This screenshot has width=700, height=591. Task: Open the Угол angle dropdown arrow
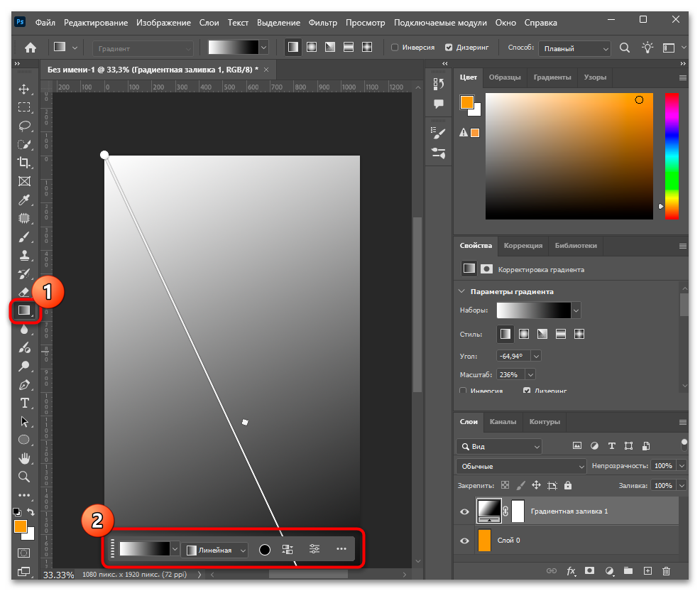(536, 356)
